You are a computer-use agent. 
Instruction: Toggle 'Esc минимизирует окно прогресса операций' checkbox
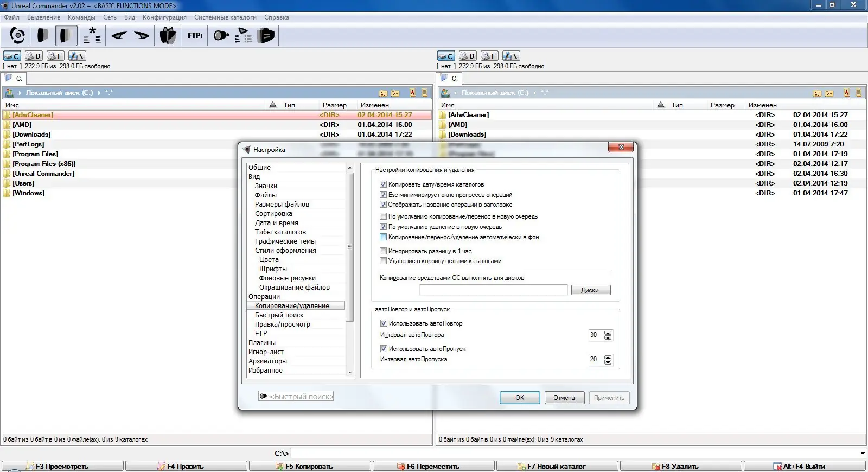[384, 195]
